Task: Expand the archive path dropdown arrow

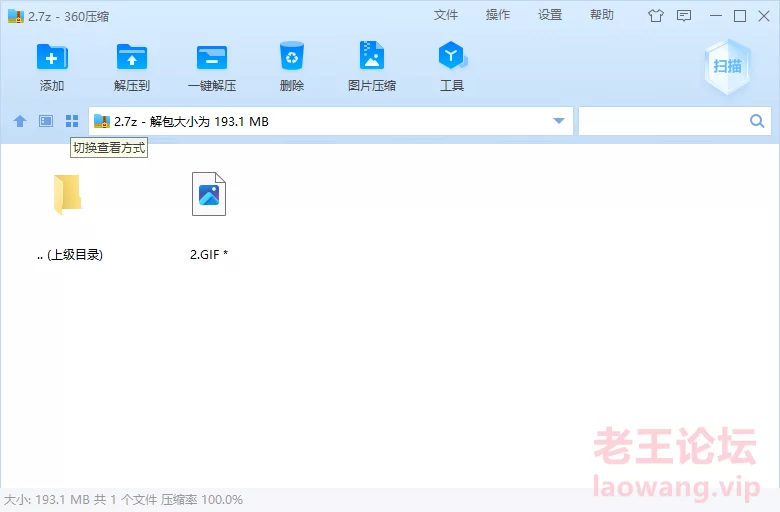Action: pos(559,121)
